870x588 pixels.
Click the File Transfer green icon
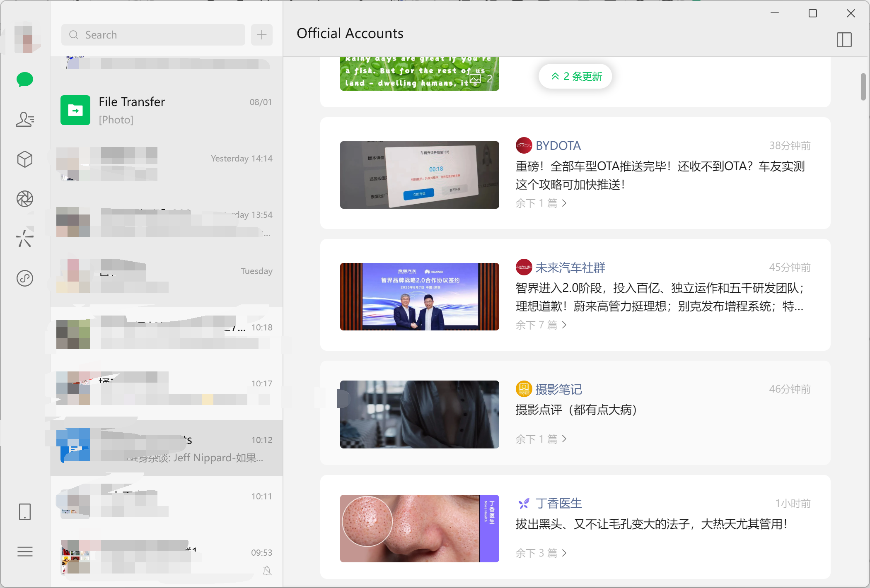[75, 110]
